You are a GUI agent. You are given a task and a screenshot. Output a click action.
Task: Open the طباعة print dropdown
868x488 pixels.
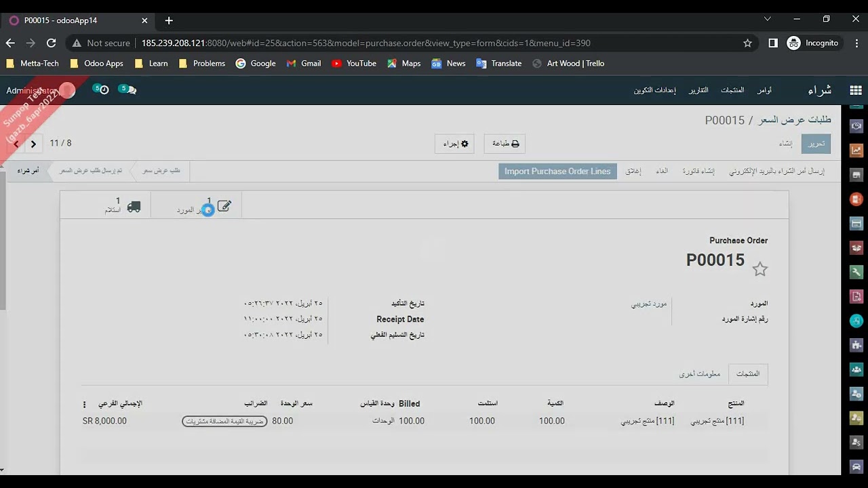[505, 144]
